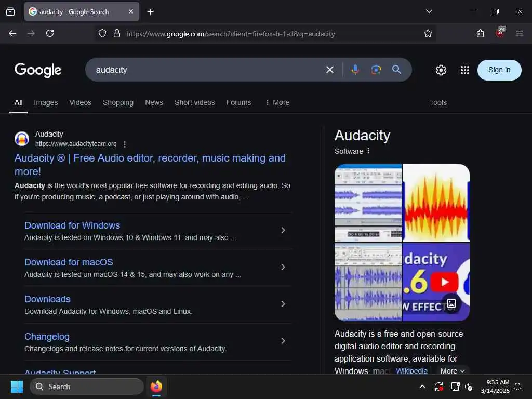Click the red extension badge showing 23
This screenshot has width=532, height=399.
tap(500, 32)
